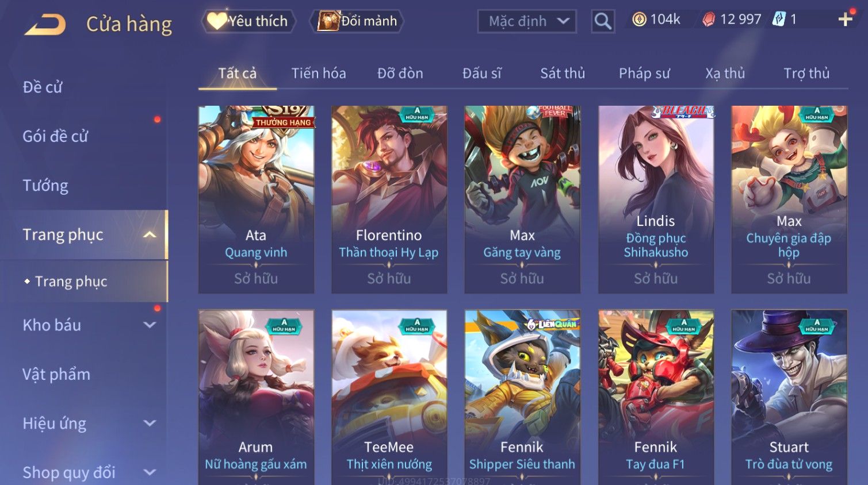This screenshot has height=485, width=868.
Task: Go to Tướng in sidebar
Action: (x=45, y=186)
